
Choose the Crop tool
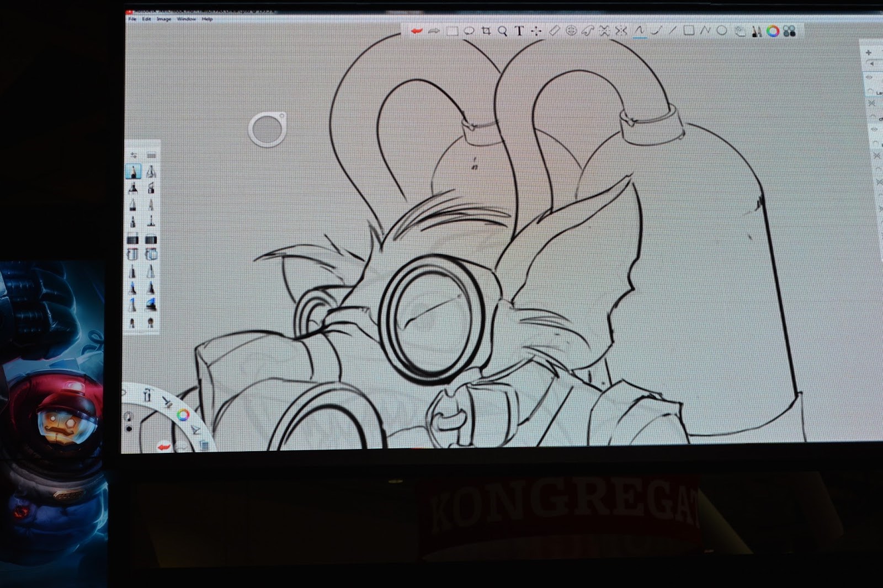[486, 31]
